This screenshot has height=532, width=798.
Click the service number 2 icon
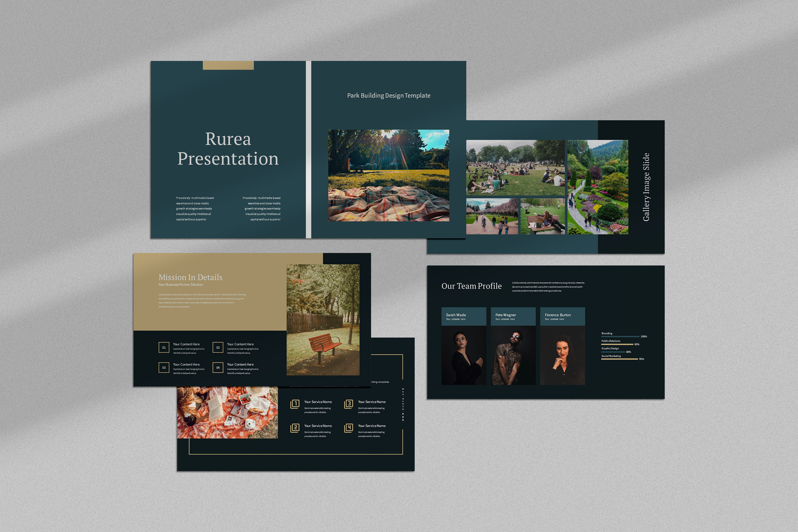pyautogui.click(x=295, y=428)
